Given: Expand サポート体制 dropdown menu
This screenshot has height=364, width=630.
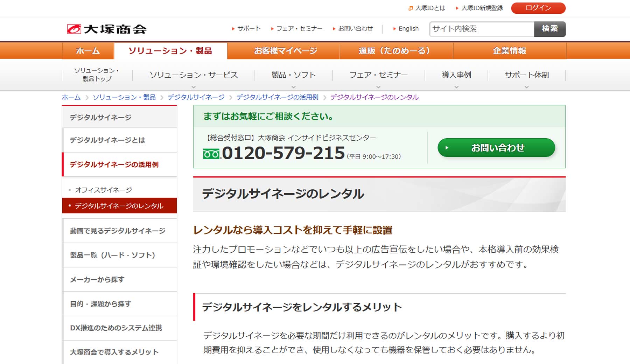Looking at the screenshot, I should click(x=527, y=75).
